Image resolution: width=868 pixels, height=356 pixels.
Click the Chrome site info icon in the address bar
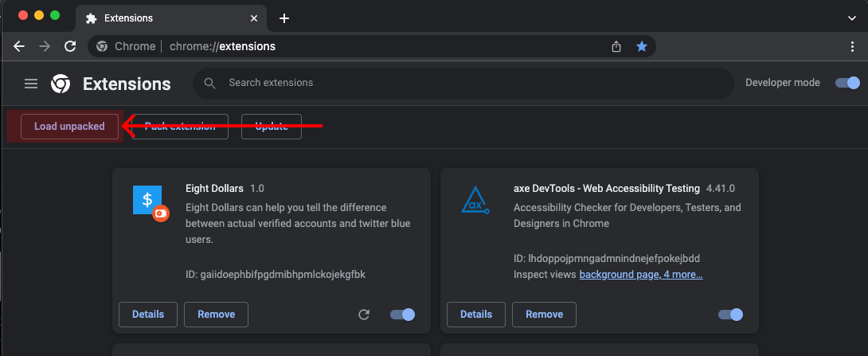click(102, 46)
